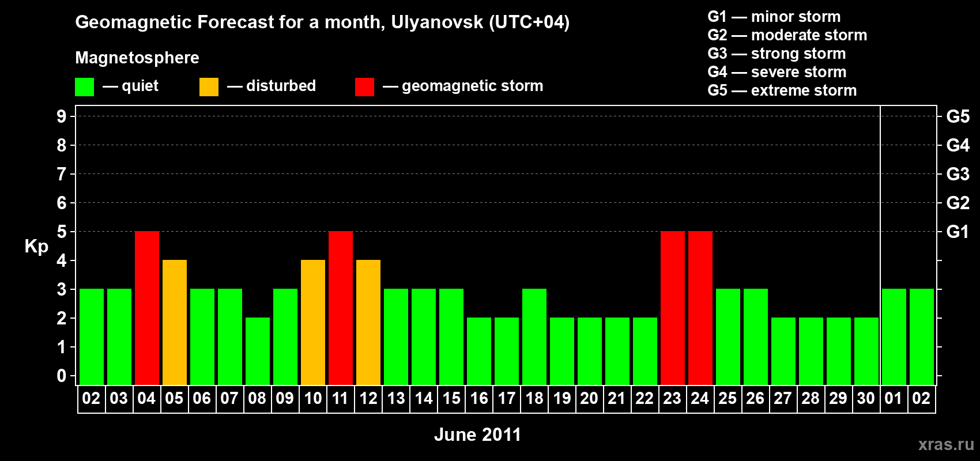Click the G2 right-axis label
The image size is (980, 461).
point(958,203)
